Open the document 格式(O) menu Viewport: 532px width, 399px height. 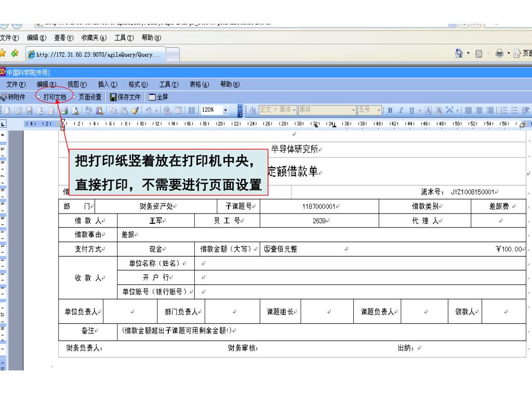point(138,84)
